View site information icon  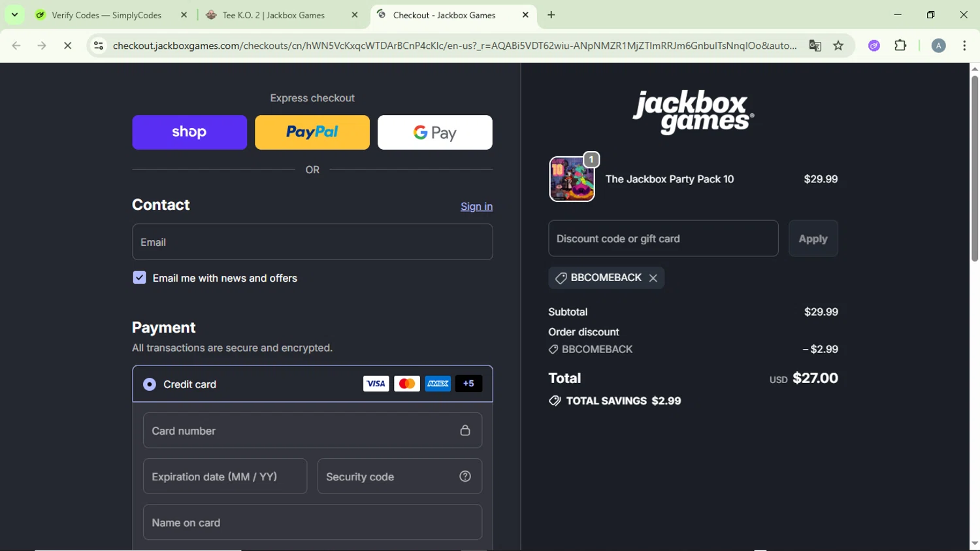pos(99,46)
